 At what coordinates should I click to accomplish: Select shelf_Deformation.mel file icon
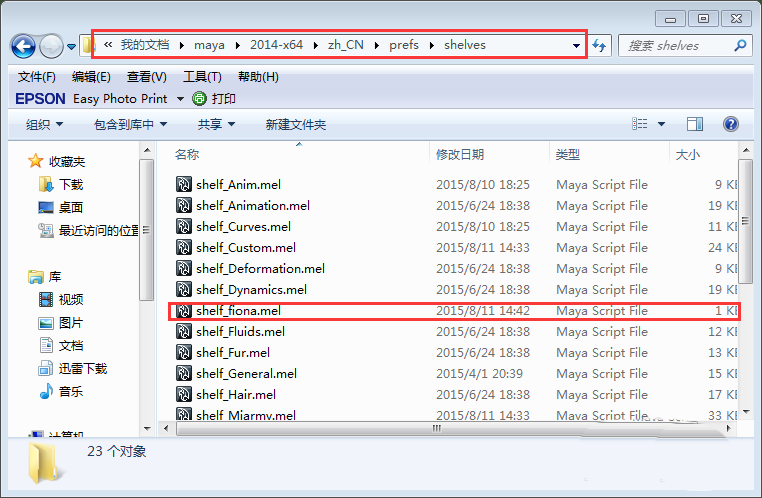184,268
